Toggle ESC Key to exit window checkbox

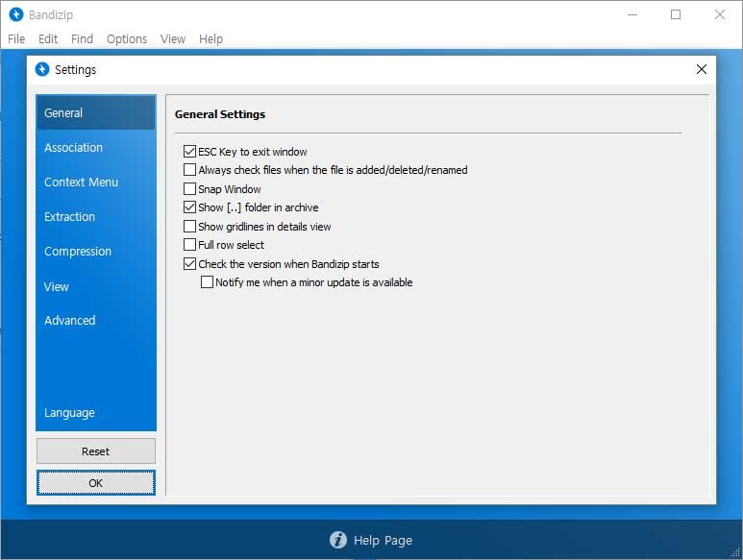189,152
